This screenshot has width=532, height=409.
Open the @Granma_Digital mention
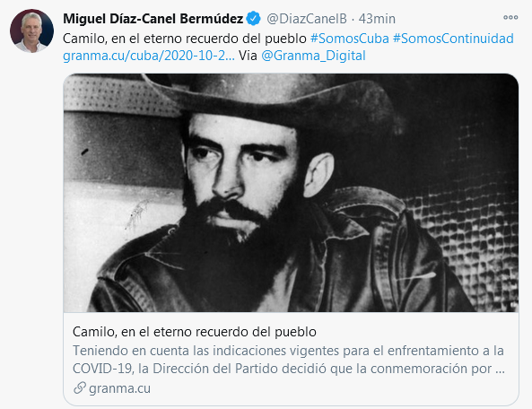tap(313, 56)
